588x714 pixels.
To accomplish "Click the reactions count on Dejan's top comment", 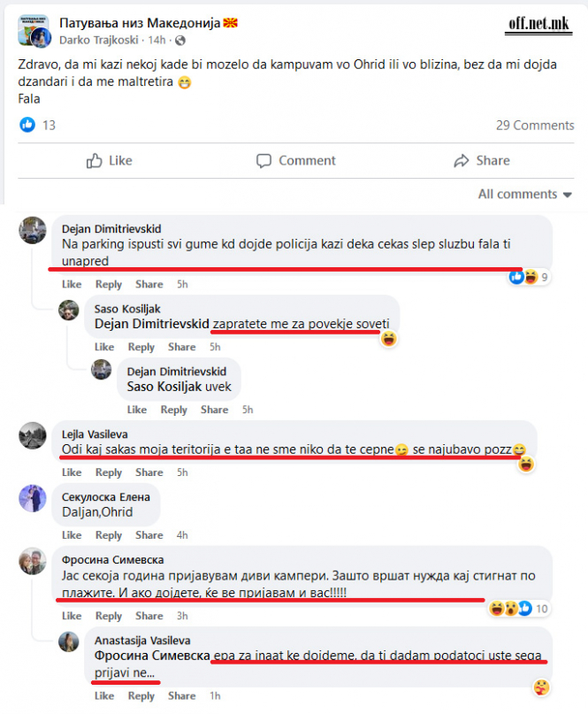I will pyautogui.click(x=544, y=277).
